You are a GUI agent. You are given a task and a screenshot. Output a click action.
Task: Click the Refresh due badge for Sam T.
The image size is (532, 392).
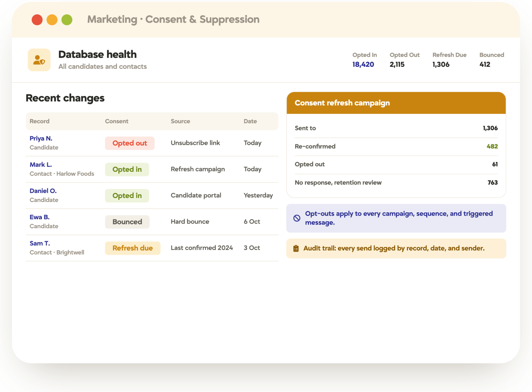point(133,248)
